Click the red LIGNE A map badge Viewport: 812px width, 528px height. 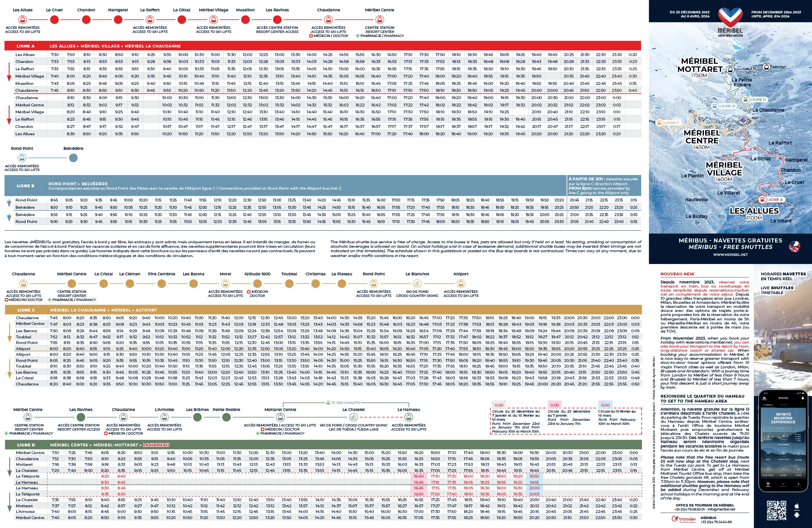pyautogui.click(x=771, y=199)
